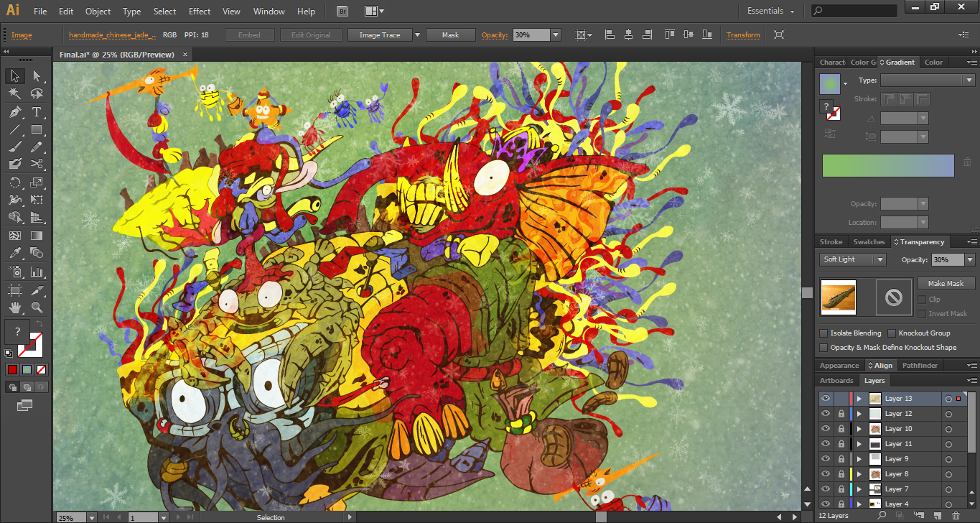Hide Layer 12 with its eye icon
This screenshot has width=980, height=523.
[x=826, y=414]
